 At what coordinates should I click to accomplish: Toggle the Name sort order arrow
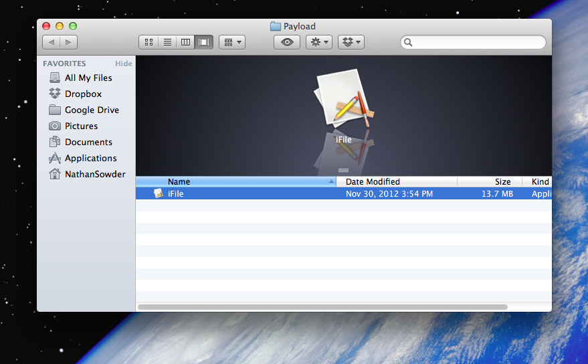[x=331, y=181]
